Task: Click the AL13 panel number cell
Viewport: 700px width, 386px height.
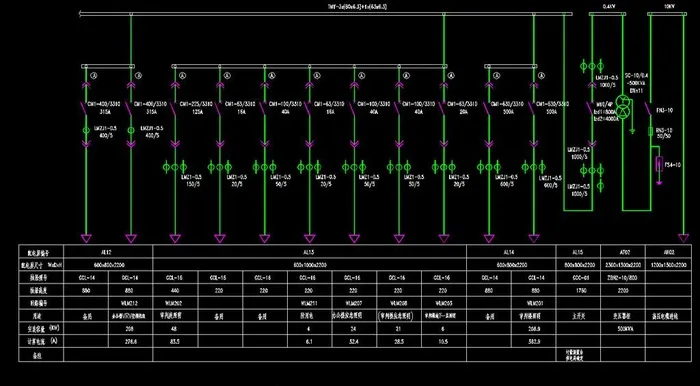Action: 309,252
